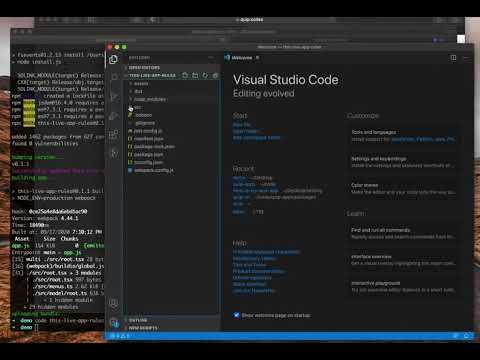Open package.json in the Explorer

pyautogui.click(x=173, y=154)
